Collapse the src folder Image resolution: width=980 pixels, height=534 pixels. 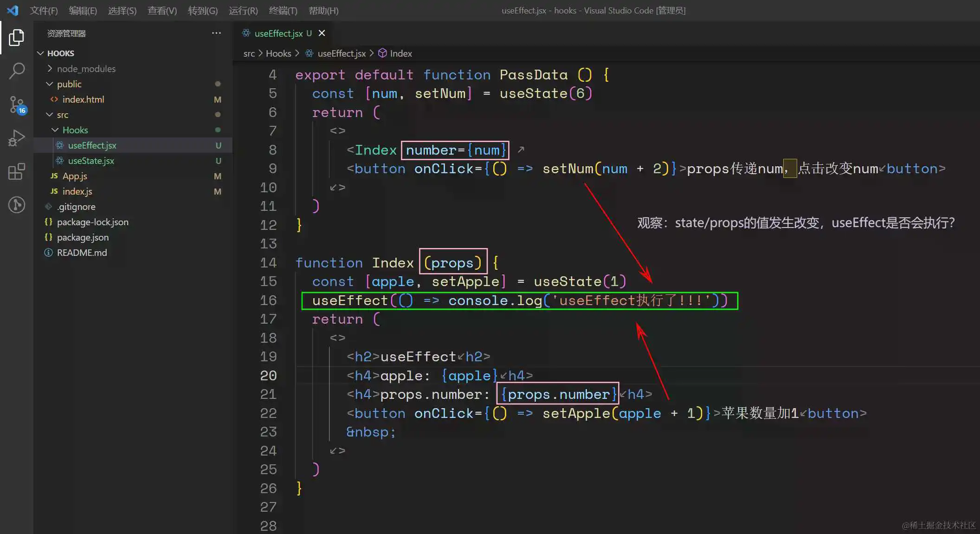tap(50, 115)
